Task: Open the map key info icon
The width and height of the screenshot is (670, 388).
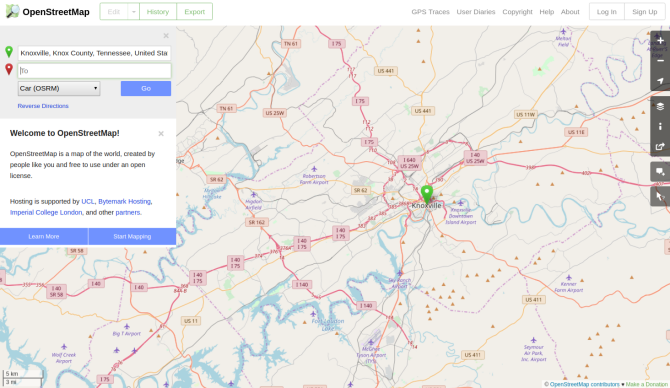Action: [x=660, y=126]
